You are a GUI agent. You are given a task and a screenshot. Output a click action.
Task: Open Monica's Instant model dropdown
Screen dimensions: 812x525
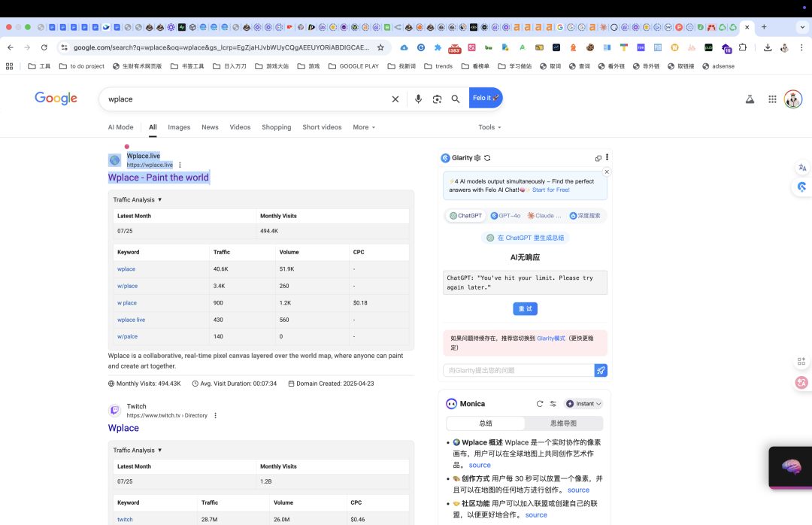pos(583,404)
